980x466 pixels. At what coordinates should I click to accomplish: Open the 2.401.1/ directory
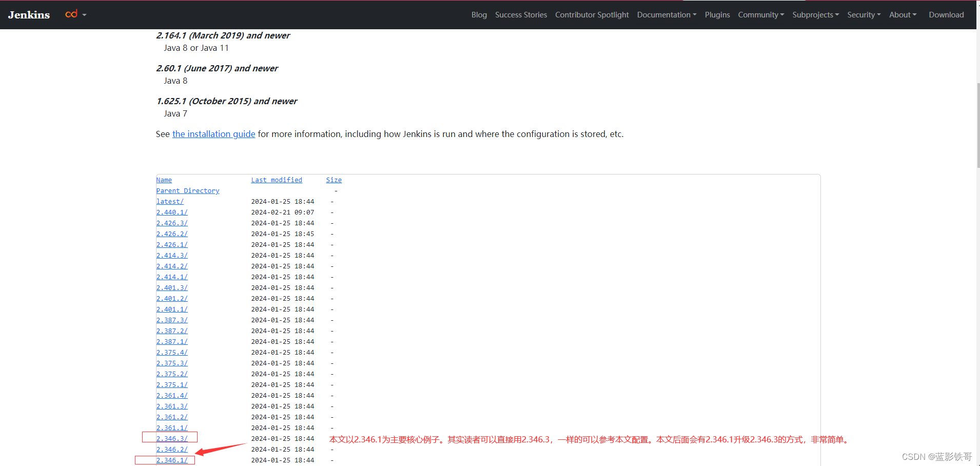click(172, 309)
